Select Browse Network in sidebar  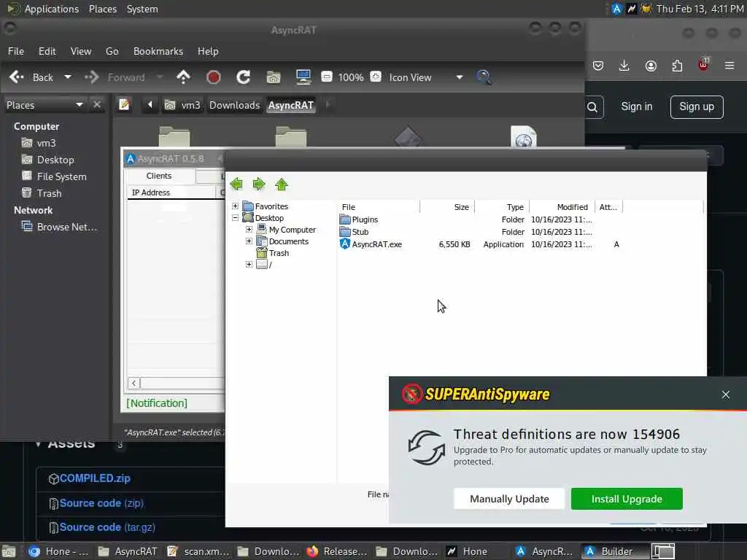pyautogui.click(x=60, y=227)
